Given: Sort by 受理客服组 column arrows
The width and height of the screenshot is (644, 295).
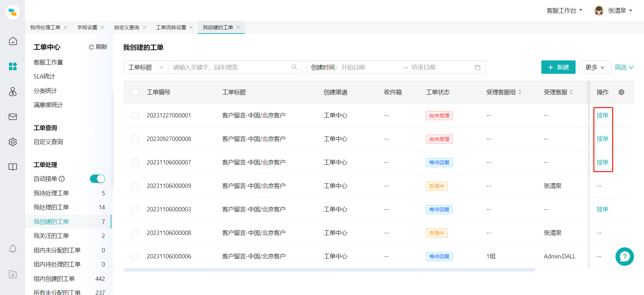Looking at the screenshot, I should (x=520, y=92).
